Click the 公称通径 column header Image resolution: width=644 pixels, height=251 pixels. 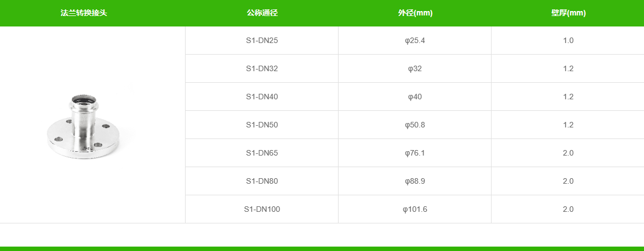point(262,13)
